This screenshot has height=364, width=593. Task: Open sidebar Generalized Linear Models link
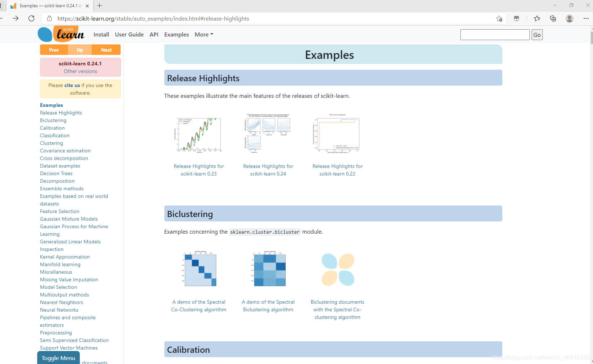pyautogui.click(x=70, y=242)
